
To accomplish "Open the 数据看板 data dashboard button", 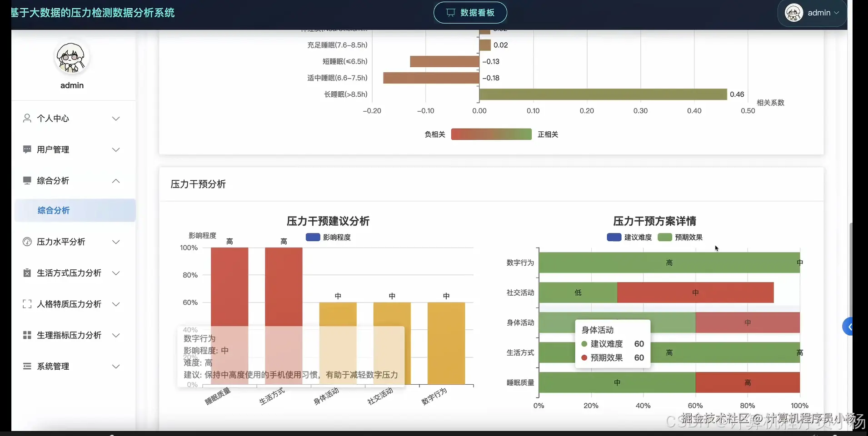I will (470, 13).
